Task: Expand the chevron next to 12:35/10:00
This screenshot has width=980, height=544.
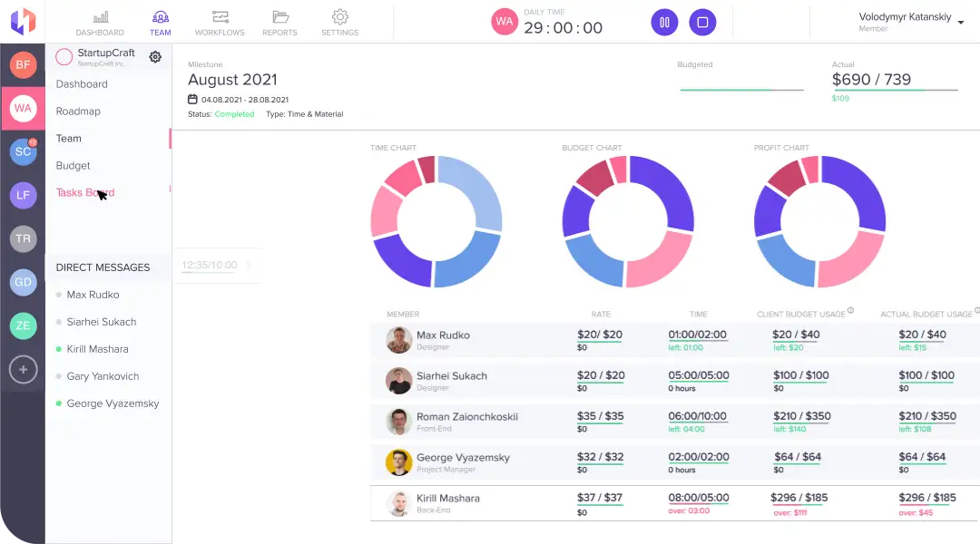Action: pos(250,266)
